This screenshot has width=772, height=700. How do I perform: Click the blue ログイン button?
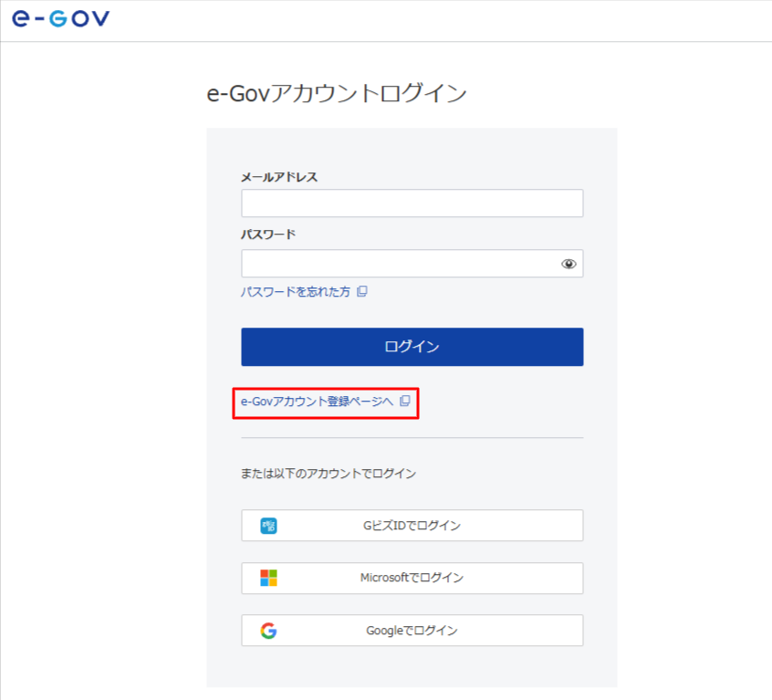(x=412, y=347)
